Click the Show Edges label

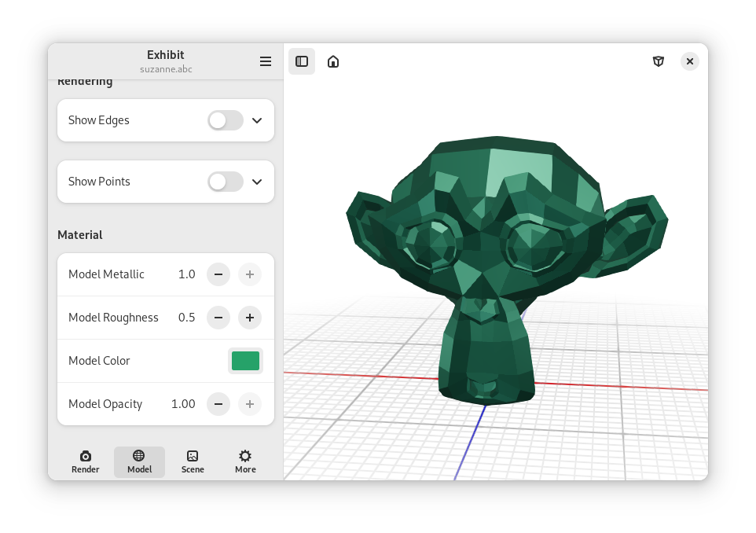point(99,120)
